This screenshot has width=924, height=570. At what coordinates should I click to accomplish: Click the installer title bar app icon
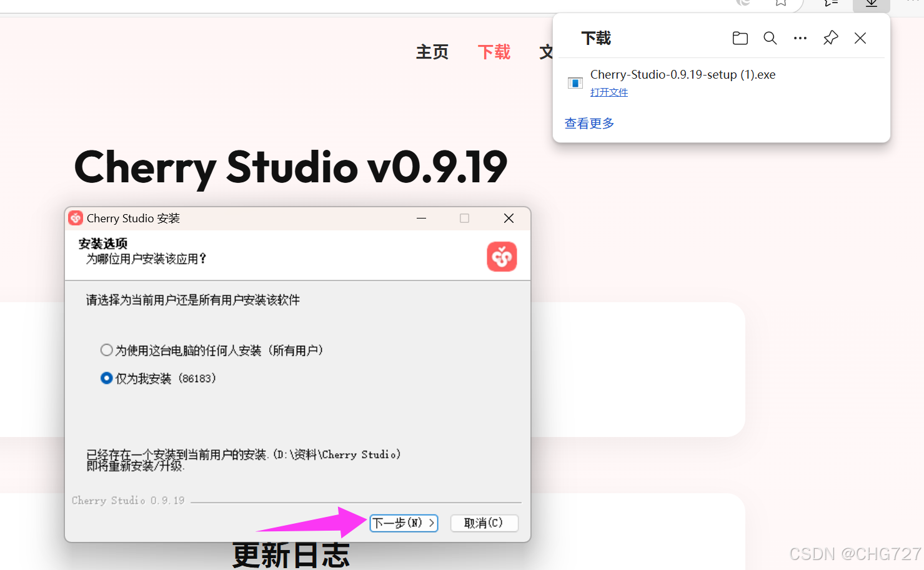tap(76, 219)
